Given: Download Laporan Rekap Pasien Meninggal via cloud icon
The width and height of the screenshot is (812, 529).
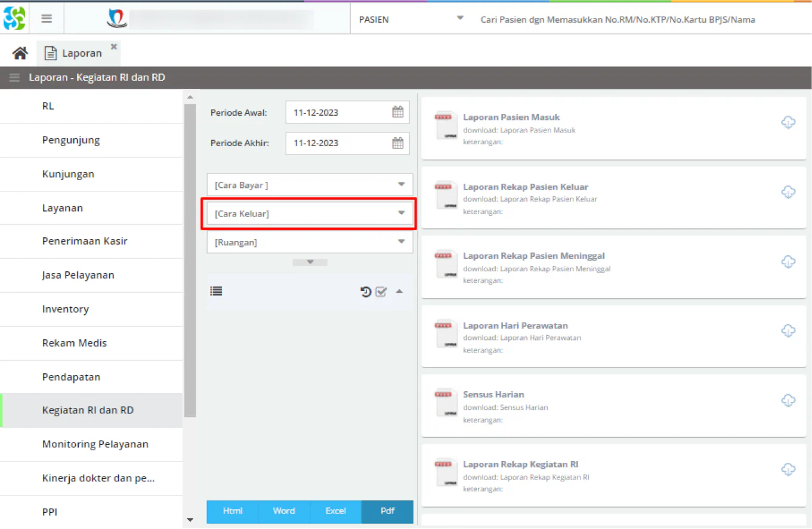Looking at the screenshot, I should point(788,261).
